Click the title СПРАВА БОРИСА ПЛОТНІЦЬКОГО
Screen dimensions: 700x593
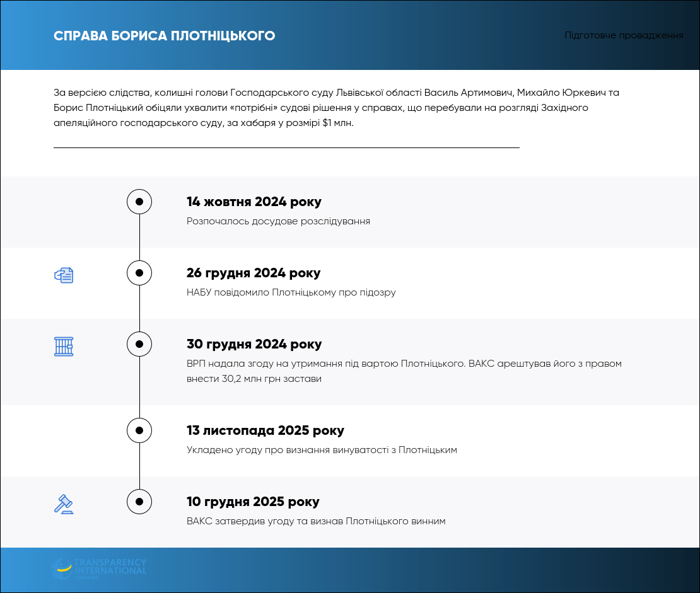[x=165, y=36]
